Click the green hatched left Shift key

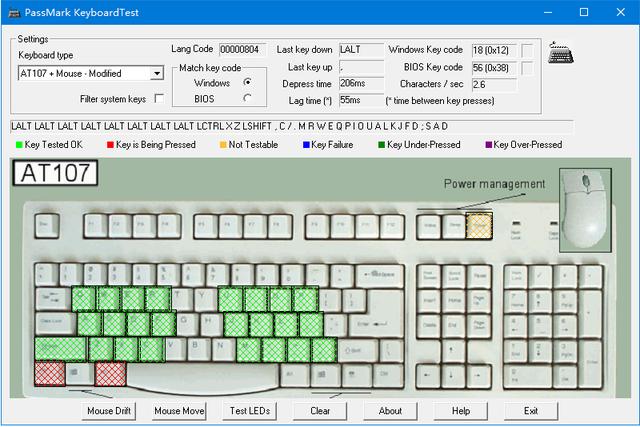coord(60,349)
